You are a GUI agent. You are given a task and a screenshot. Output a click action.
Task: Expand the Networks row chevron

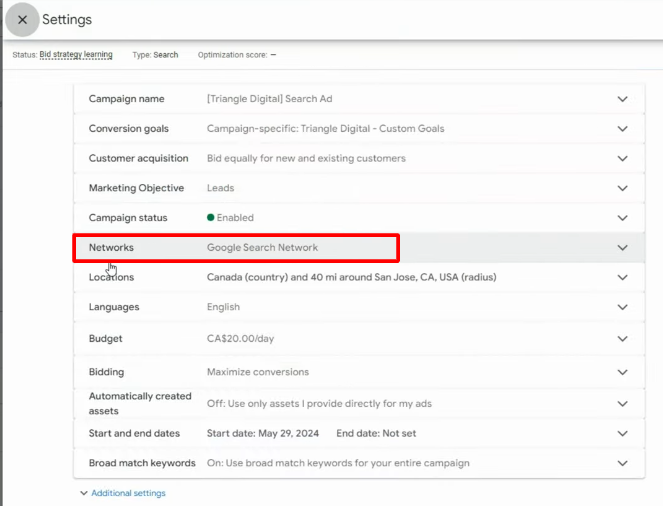click(x=622, y=248)
